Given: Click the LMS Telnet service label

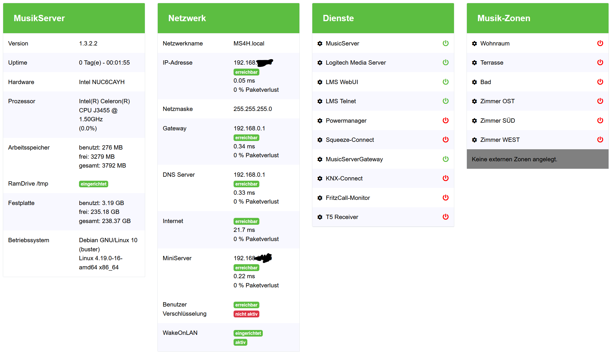Looking at the screenshot, I should 341,101.
